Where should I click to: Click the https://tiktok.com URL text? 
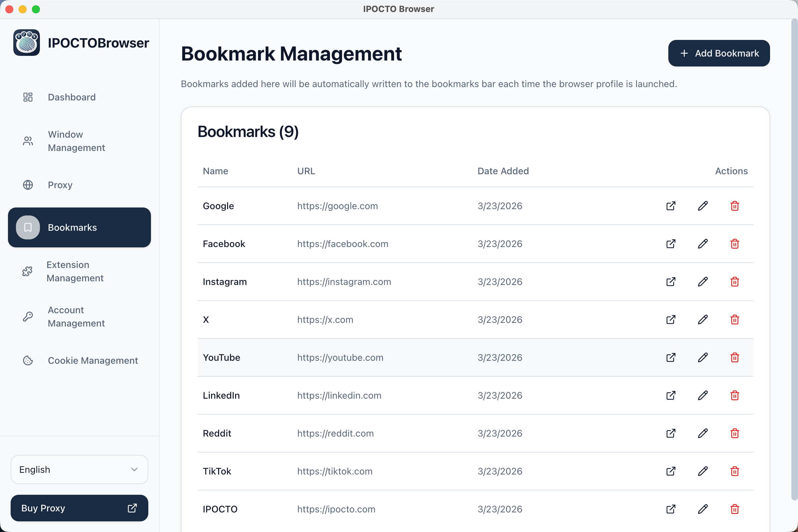click(x=335, y=471)
